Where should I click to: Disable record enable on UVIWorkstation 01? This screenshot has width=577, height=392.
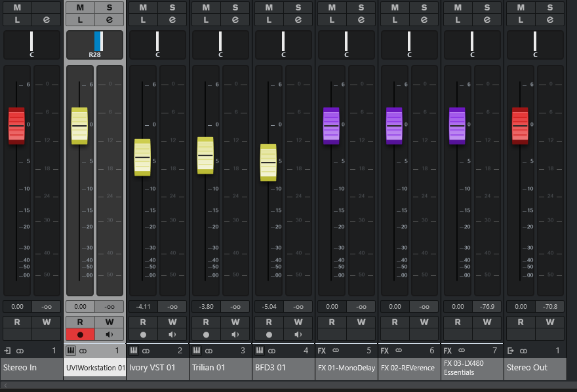(x=80, y=334)
